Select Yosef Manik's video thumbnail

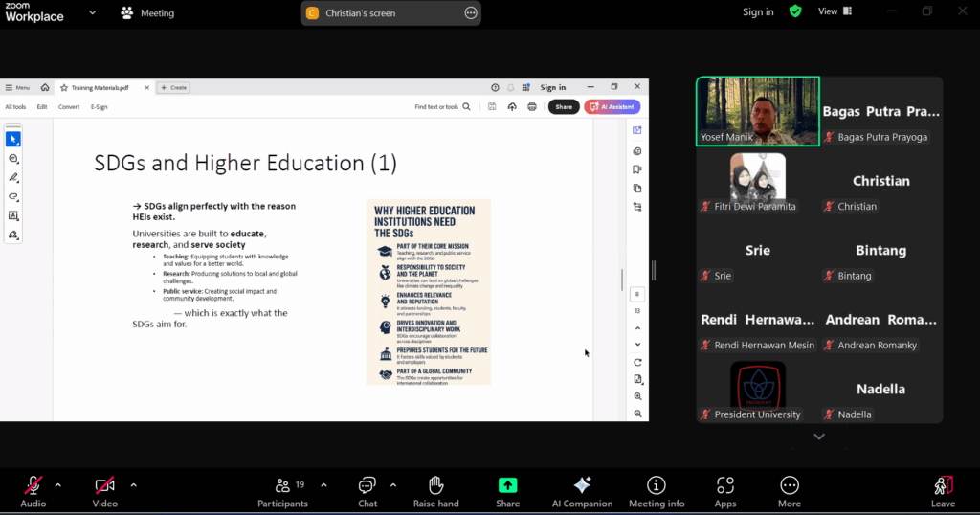pos(757,111)
